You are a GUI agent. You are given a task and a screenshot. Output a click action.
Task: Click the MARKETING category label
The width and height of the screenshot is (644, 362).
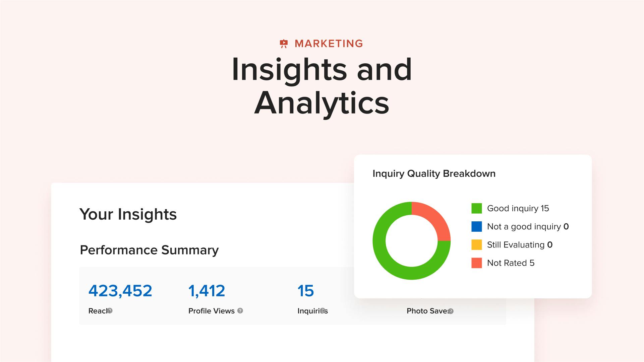[x=329, y=44]
